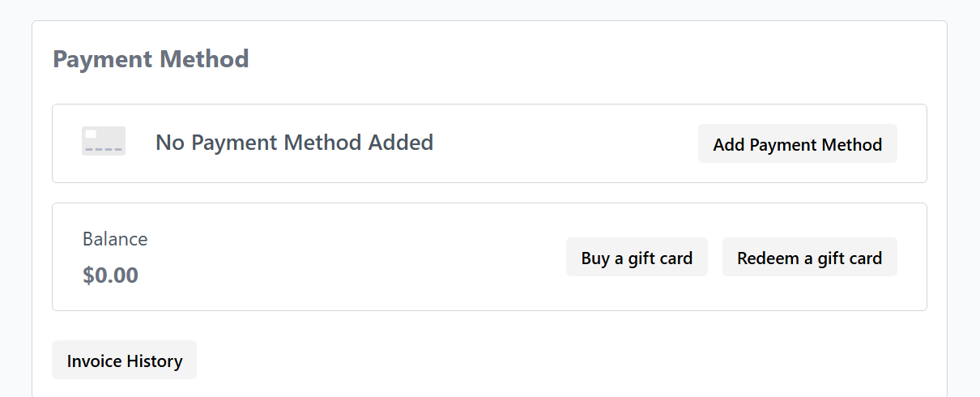Click the word Added in the status text

point(401,143)
